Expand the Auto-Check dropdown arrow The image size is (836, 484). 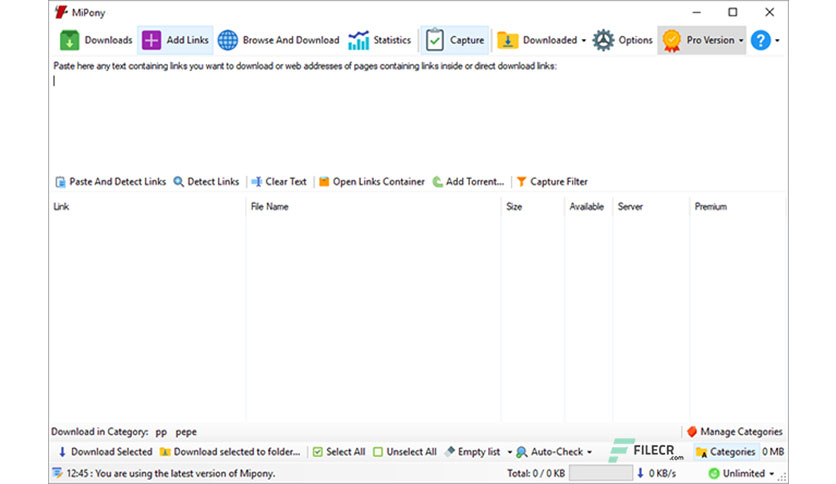tap(589, 453)
